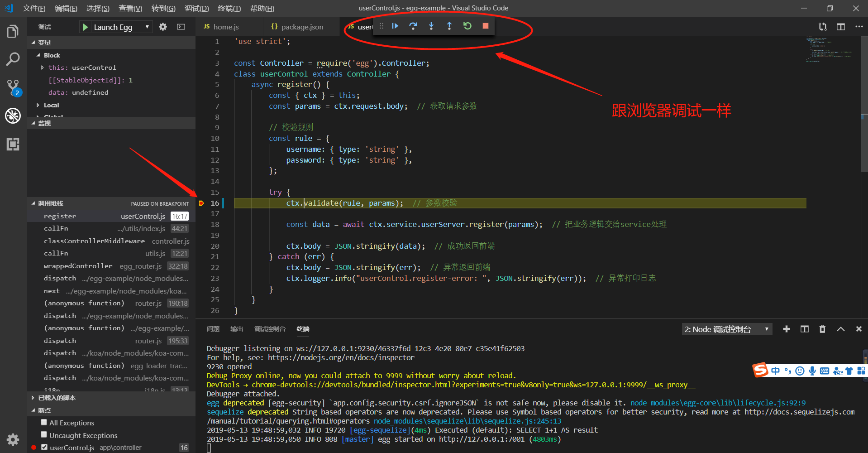This screenshot has height=453, width=868.
Task: Enable the All Exceptions checkbox
Action: 44,422
